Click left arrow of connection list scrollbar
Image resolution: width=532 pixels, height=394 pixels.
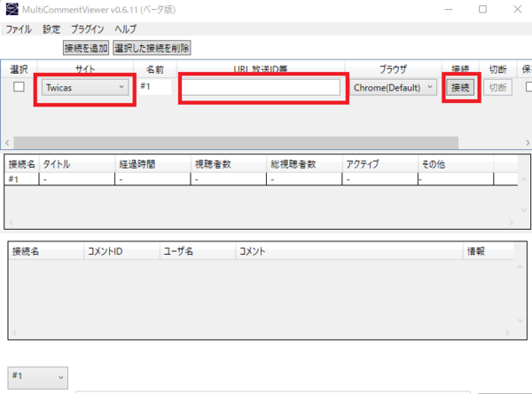(7, 143)
